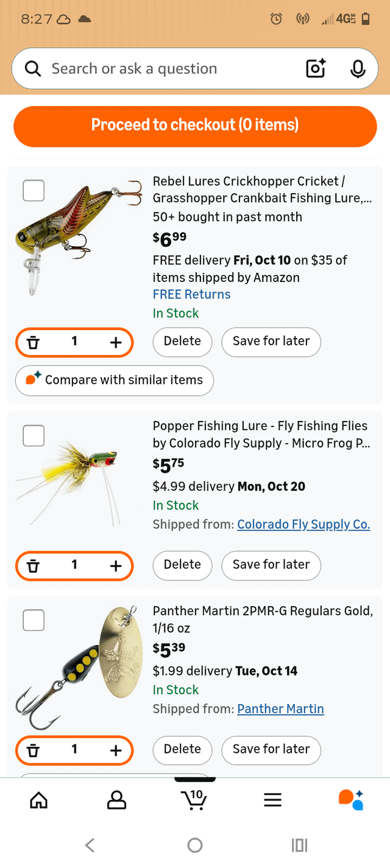
Task: Select the Rebel Lures Crickhopper checkbox
Action: [34, 191]
